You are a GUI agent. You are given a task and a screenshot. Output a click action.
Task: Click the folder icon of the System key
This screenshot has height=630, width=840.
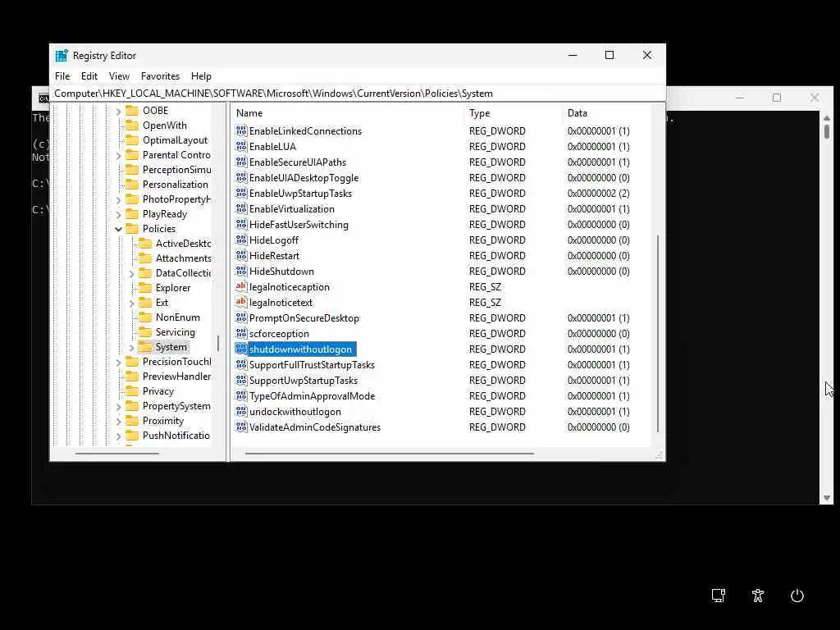click(145, 347)
